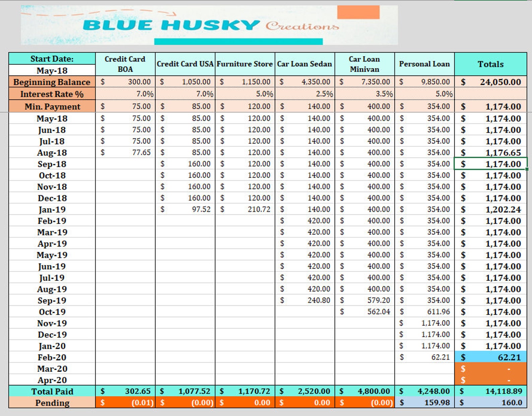Viewport: 532px width, 416px height.
Task: Select the Nov-19 1,174.00 Personal Loan cell
Action: tap(424, 323)
